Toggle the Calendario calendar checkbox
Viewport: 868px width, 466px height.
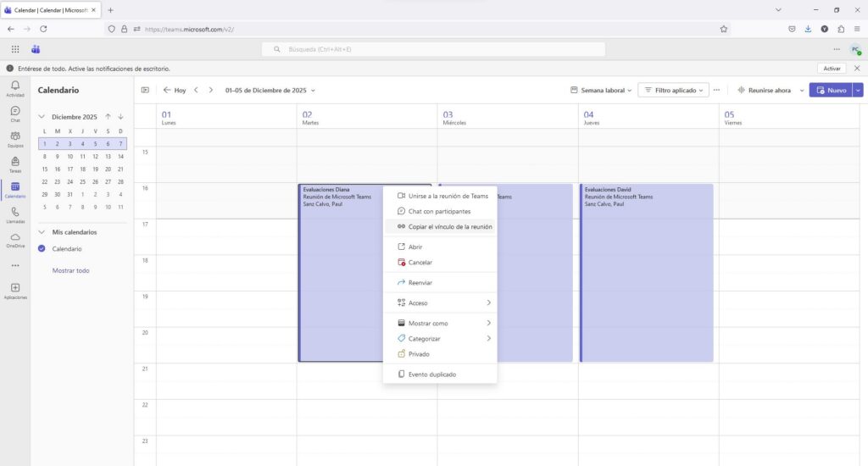(42, 248)
